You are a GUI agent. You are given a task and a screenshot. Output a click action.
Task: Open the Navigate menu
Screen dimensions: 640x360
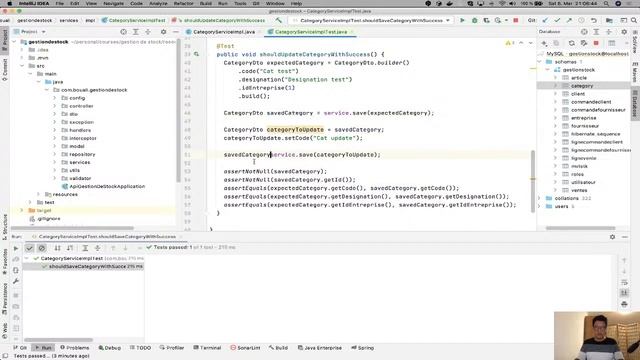(113, 3)
